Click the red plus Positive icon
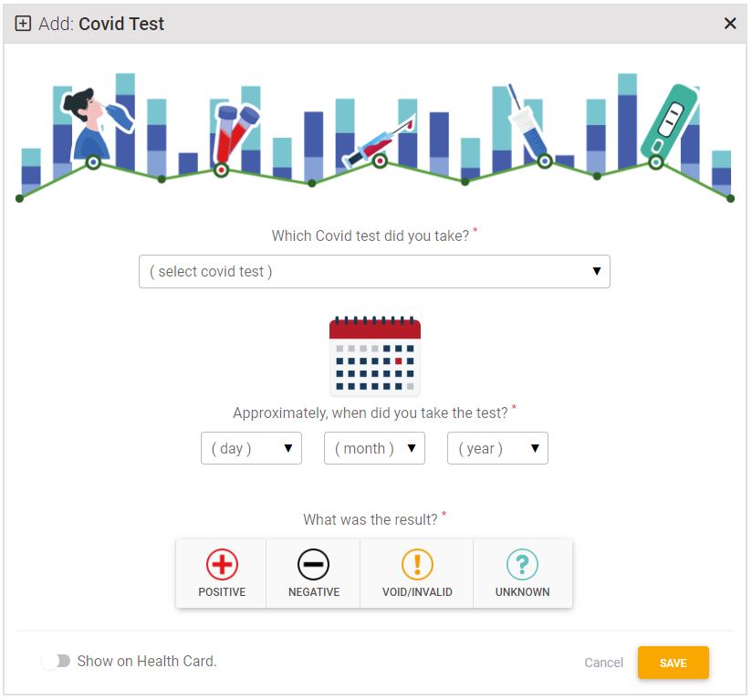The height and width of the screenshot is (700, 752). coord(222,565)
